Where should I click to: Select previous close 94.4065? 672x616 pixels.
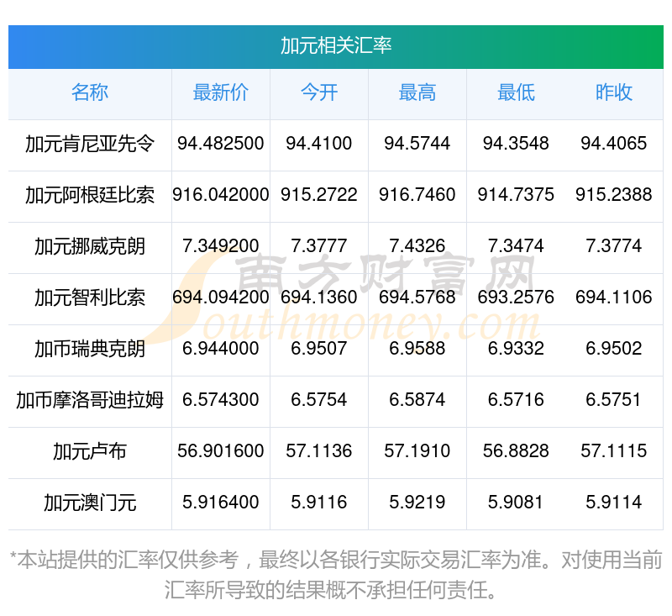tap(614, 143)
